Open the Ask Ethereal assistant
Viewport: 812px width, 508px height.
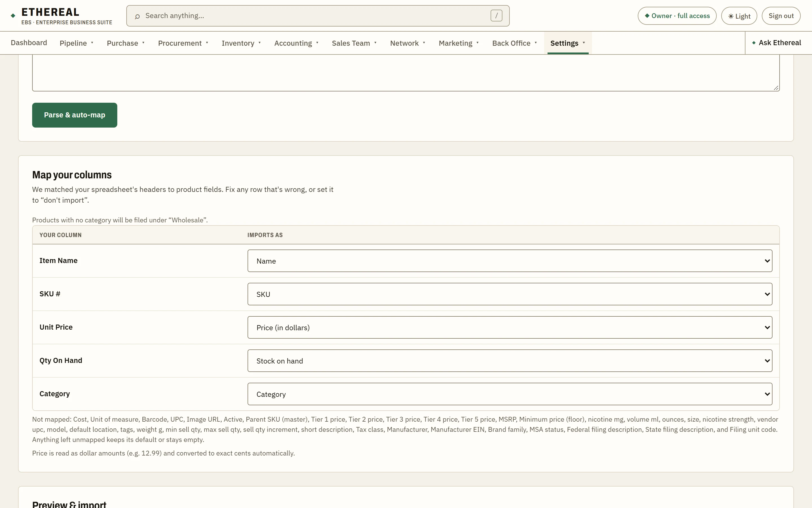(x=776, y=43)
